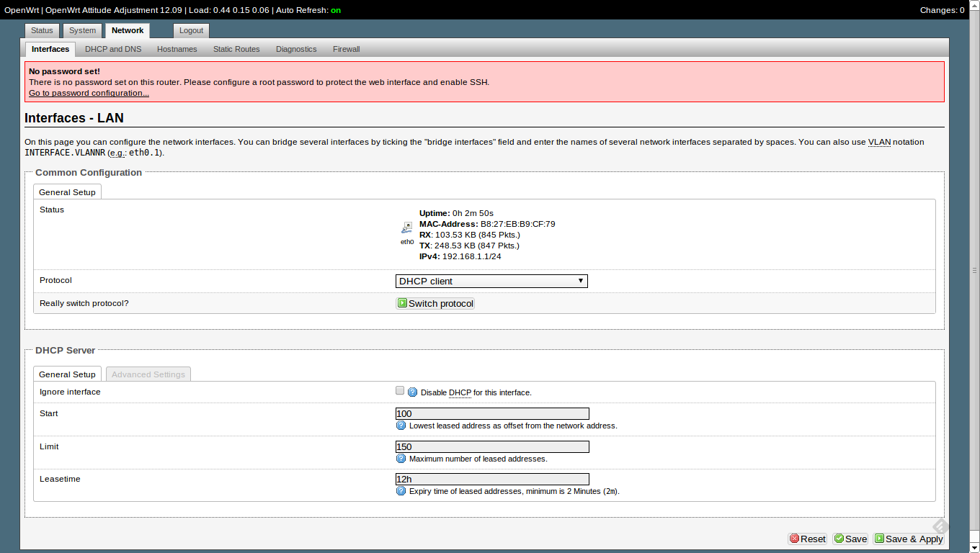Toggle the Ignore interface checkbox
980x553 pixels.
(x=400, y=391)
